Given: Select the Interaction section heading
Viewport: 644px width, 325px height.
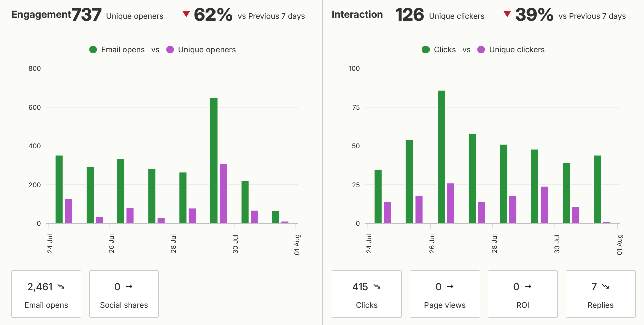Looking at the screenshot, I should coord(357,15).
